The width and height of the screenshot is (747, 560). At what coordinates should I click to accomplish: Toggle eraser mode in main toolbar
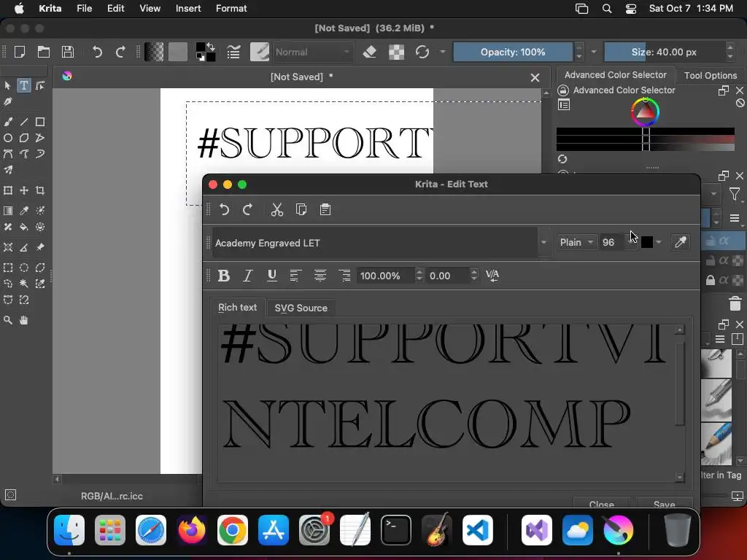click(x=370, y=52)
